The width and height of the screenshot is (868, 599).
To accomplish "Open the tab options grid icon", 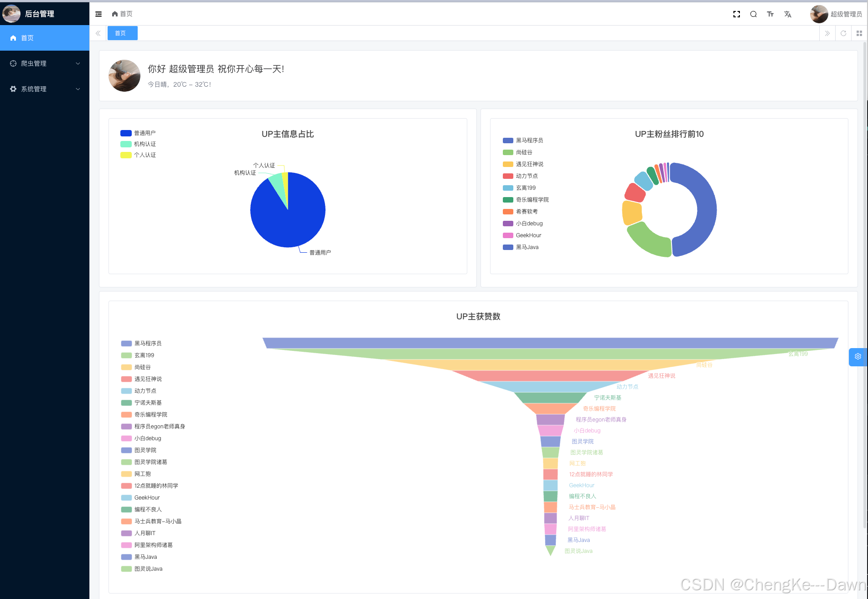I will click(x=859, y=33).
